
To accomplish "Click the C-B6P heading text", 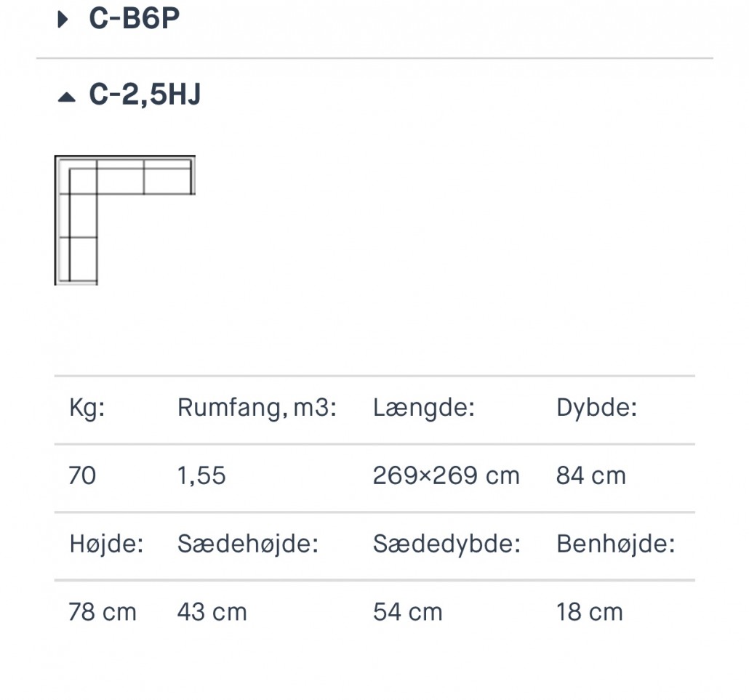I will (x=134, y=19).
